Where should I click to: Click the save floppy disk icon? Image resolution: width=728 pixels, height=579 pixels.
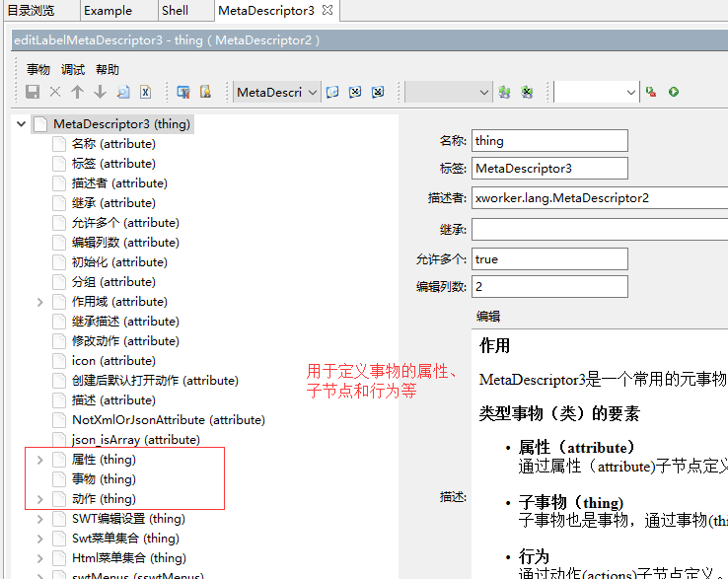(x=32, y=92)
